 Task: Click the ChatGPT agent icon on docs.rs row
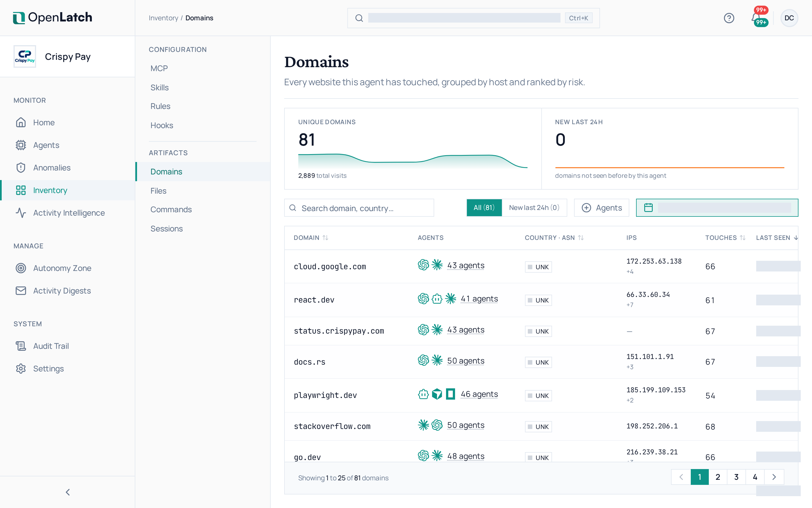tap(423, 360)
